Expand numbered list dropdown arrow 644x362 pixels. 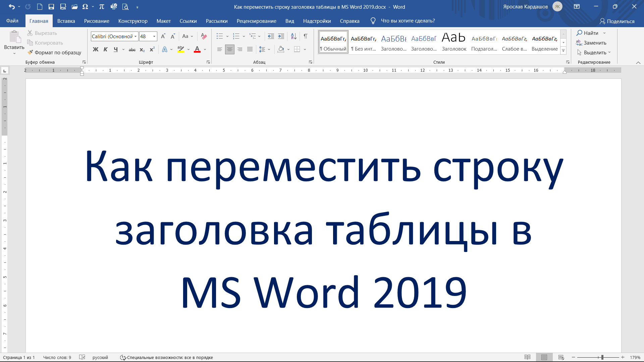point(244,36)
